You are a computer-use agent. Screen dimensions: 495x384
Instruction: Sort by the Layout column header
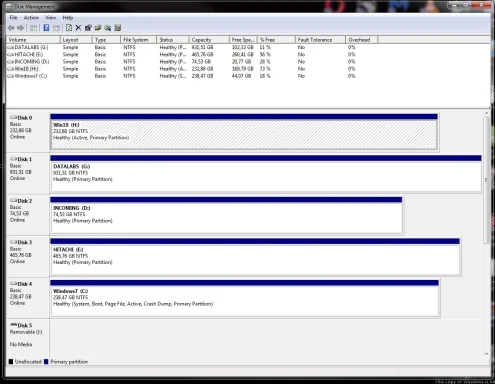pyautogui.click(x=76, y=40)
